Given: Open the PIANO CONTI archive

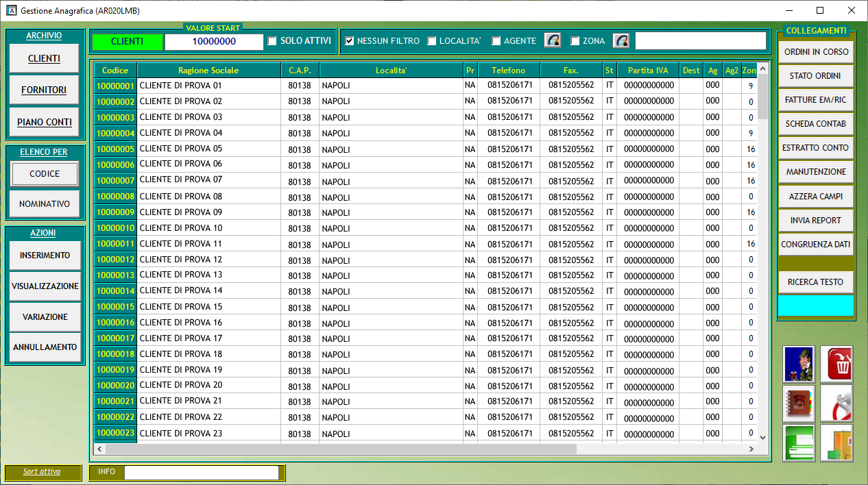Looking at the screenshot, I should click(x=45, y=122).
